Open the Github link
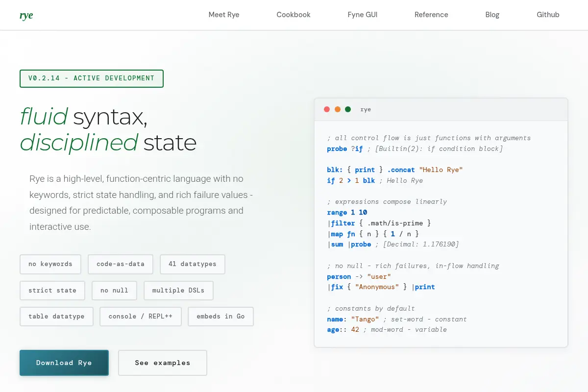This screenshot has height=392, width=588. (548, 15)
